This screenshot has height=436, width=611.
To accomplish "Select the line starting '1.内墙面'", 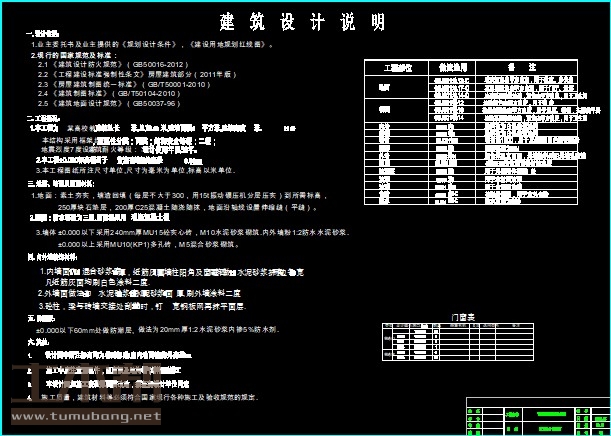I will coord(172,272).
